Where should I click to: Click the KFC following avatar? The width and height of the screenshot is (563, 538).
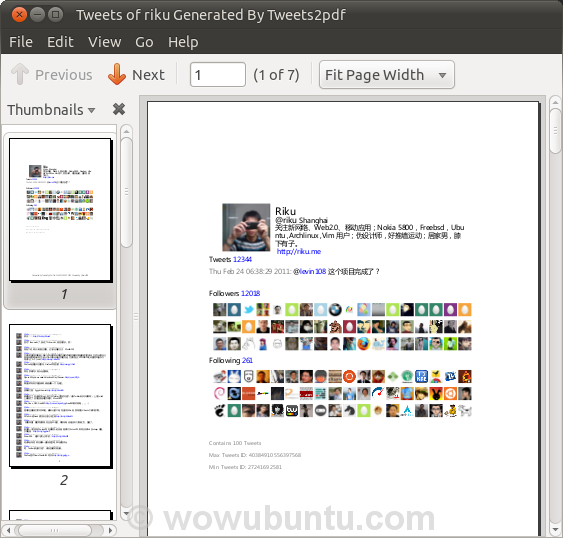[x=421, y=376]
